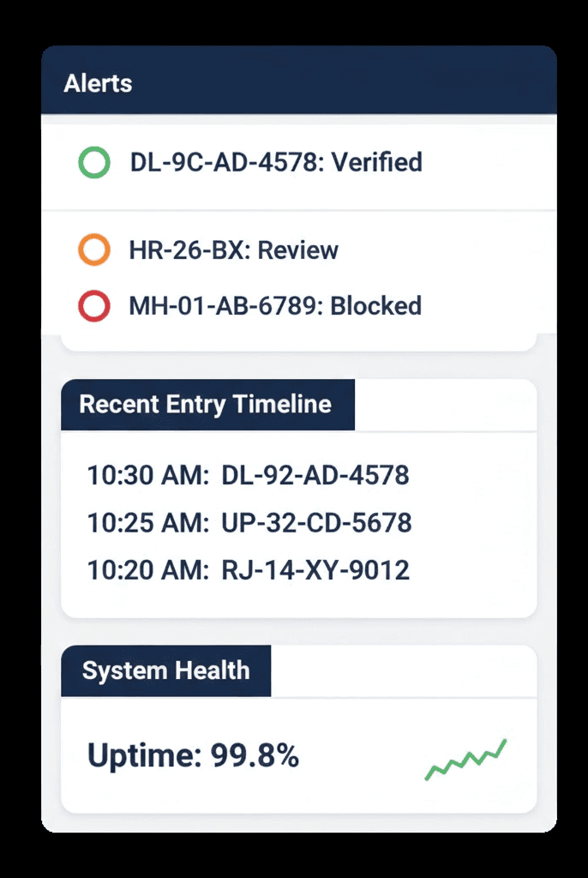The image size is (588, 878).
Task: Select the DL-92-AD-4578 entry at 10:30 AM
Action: 249,476
